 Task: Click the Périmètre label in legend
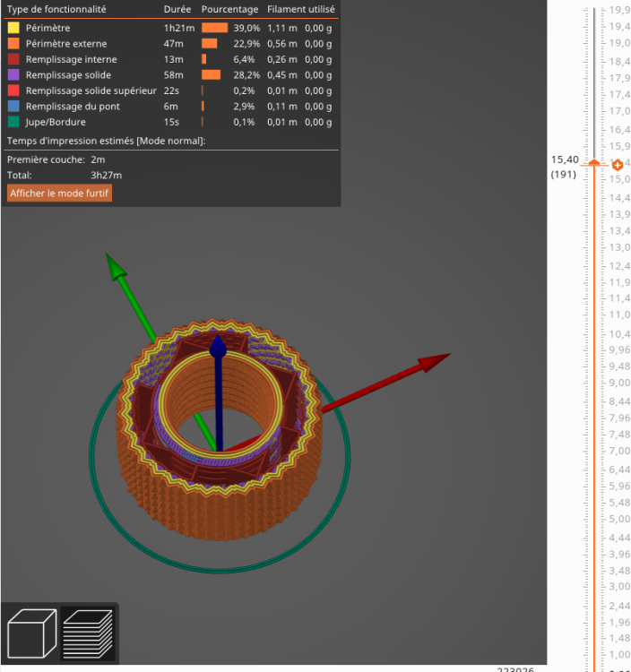pyautogui.click(x=48, y=28)
